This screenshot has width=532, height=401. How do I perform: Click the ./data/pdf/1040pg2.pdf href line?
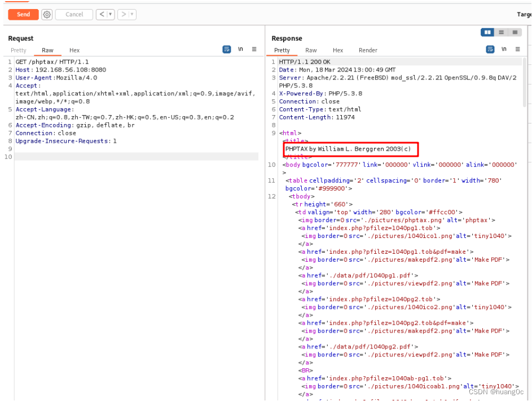click(x=358, y=347)
